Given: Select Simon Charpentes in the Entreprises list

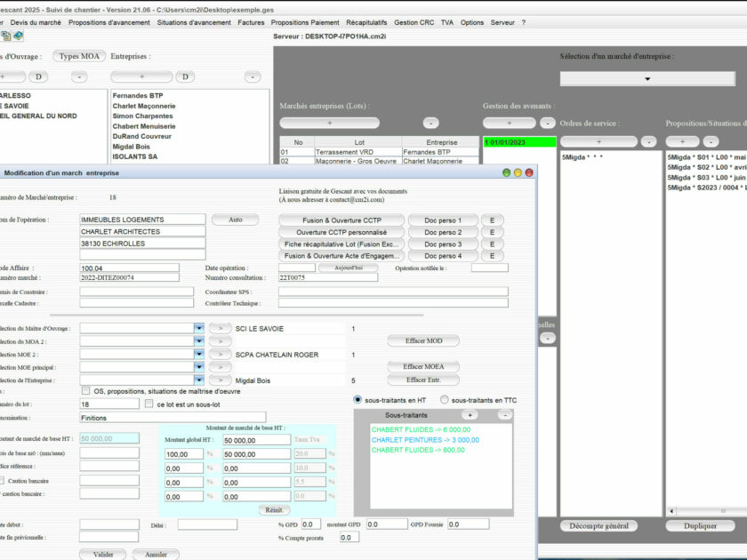Looking at the screenshot, I should pos(142,116).
